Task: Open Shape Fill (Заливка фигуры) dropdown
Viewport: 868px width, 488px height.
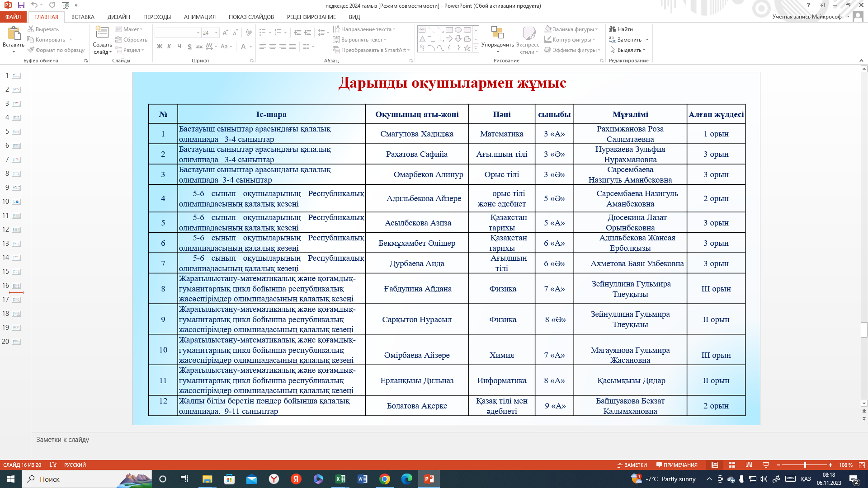Action: tap(571, 29)
